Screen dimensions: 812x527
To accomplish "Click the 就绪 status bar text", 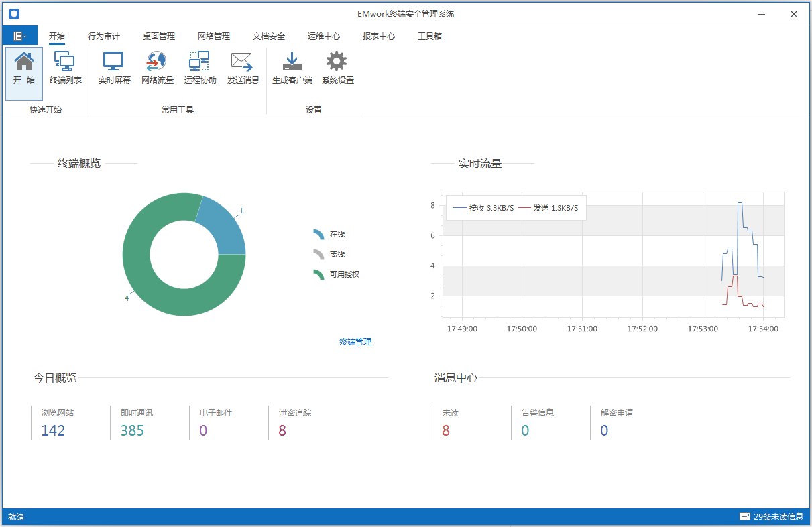I will click(16, 517).
